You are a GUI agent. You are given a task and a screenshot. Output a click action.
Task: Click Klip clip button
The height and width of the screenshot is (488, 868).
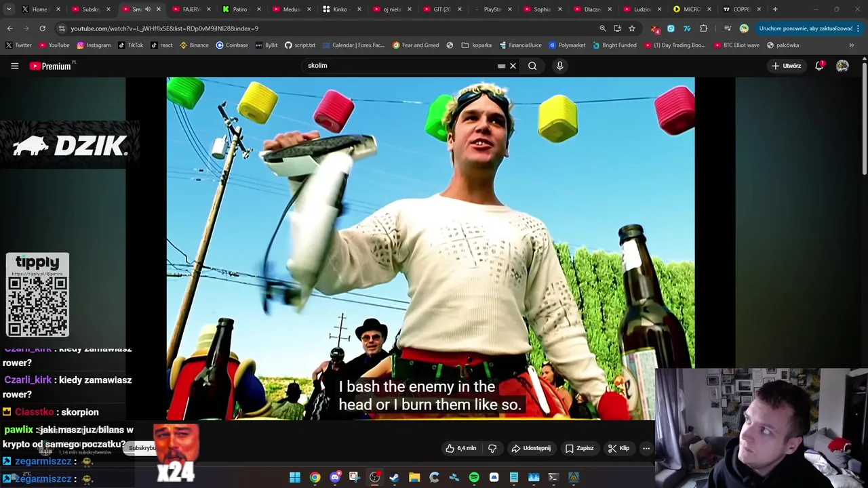(x=618, y=448)
